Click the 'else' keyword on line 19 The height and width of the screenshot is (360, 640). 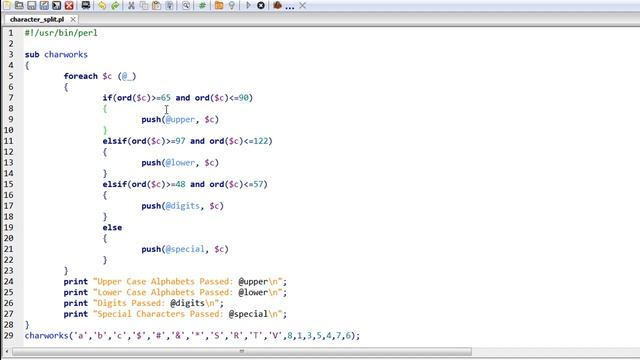point(112,227)
